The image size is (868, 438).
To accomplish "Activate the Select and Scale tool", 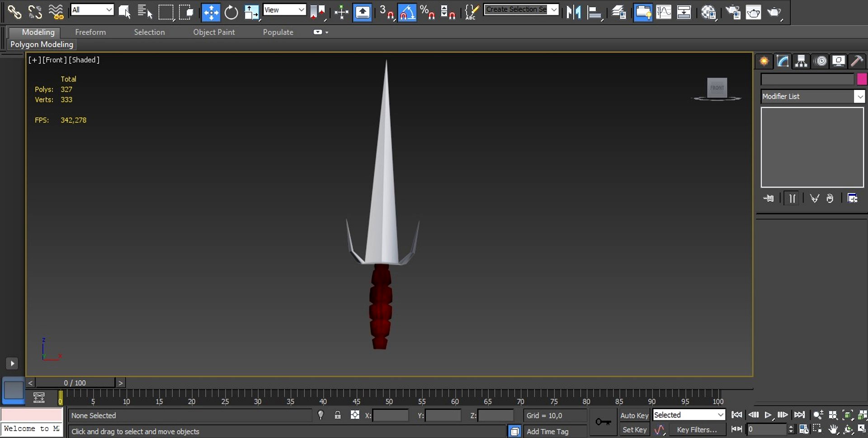I will tap(251, 12).
